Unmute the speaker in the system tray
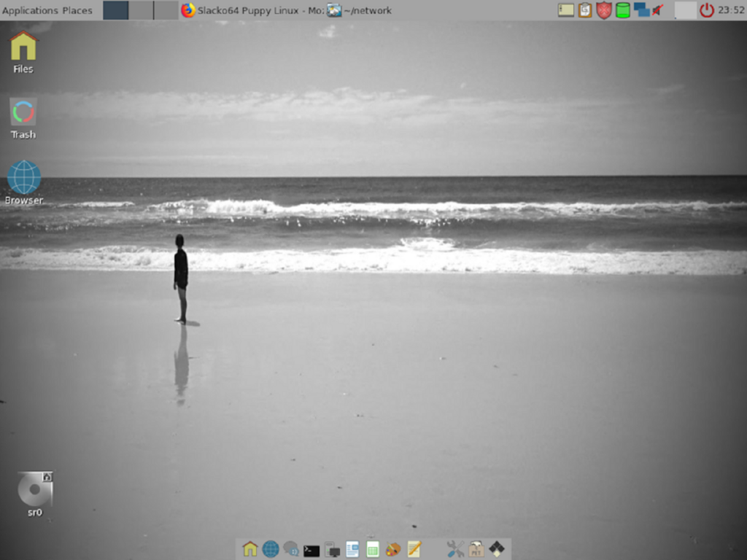This screenshot has height=560, width=747. tap(659, 10)
